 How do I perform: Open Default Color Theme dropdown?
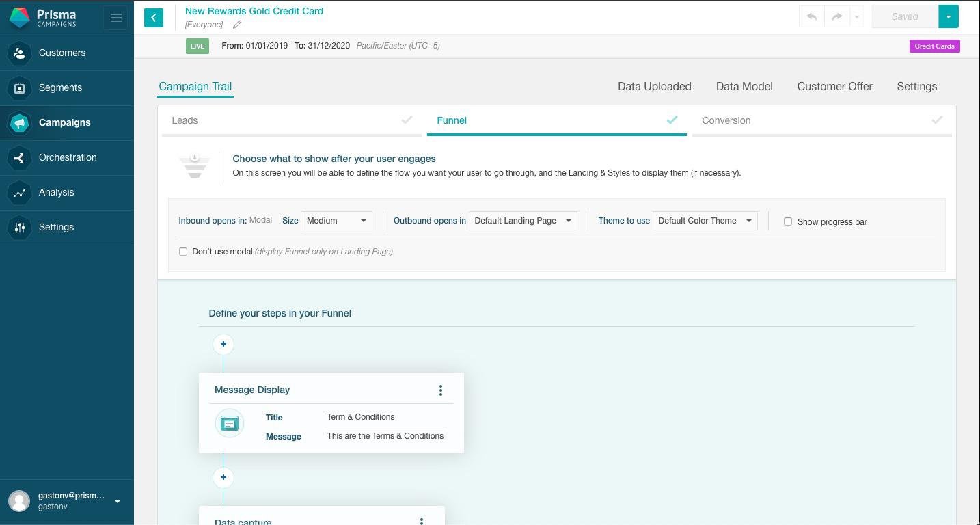point(705,221)
